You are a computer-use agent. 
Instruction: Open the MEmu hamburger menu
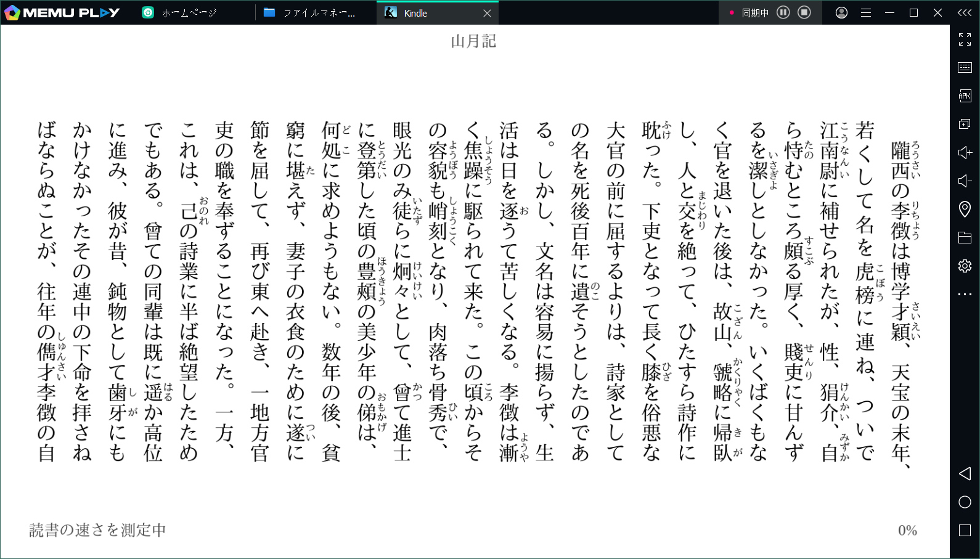tap(866, 12)
